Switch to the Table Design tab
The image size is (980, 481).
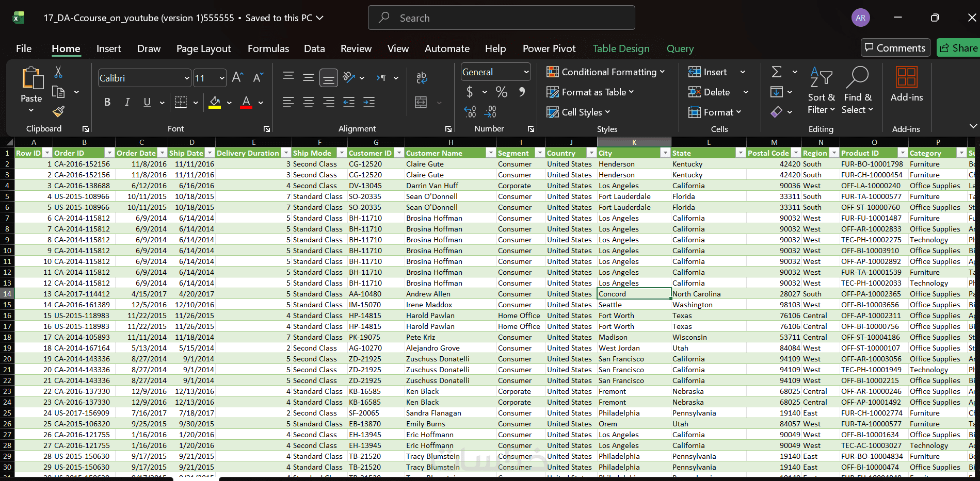621,48
